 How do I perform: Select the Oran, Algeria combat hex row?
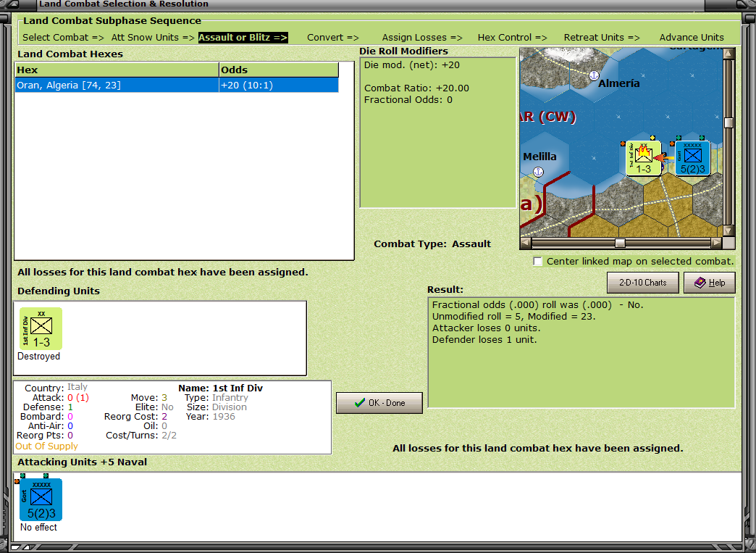coord(177,86)
